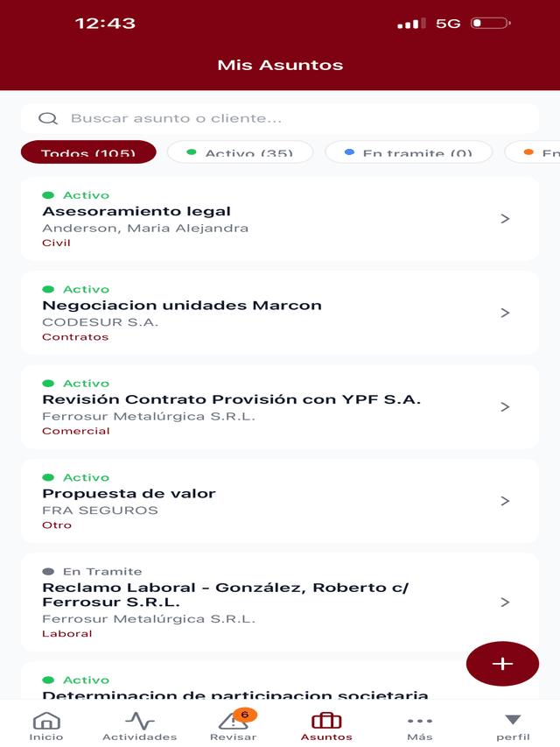Open Revisión Contrato Provisión con YPF S.A.

232,399
